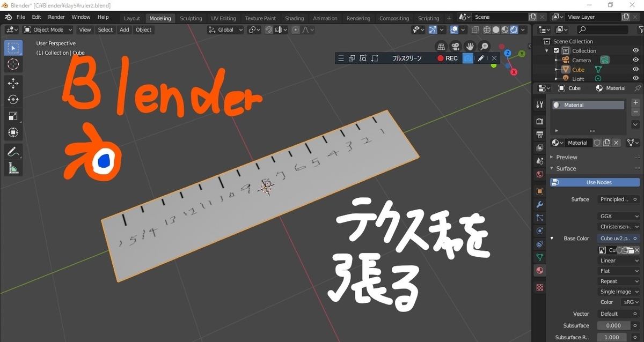Select the Transform tool
Screen dimensions: 644x342
click(x=13, y=132)
